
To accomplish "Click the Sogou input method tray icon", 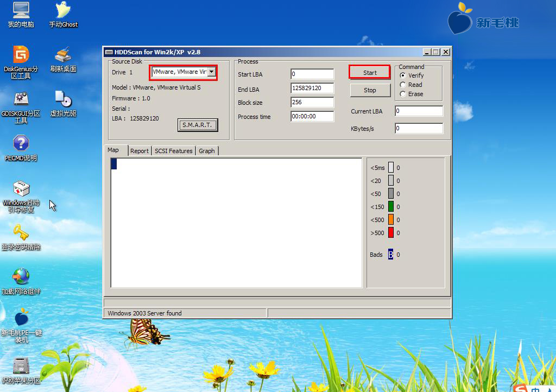I will click(x=520, y=388).
